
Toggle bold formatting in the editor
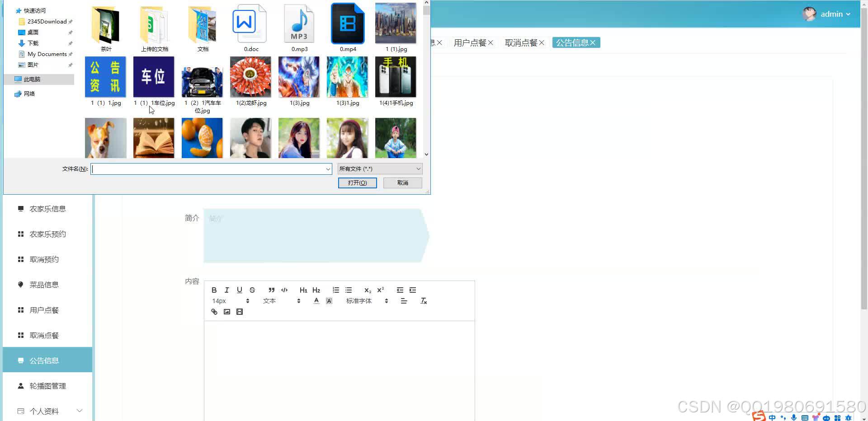click(x=214, y=290)
